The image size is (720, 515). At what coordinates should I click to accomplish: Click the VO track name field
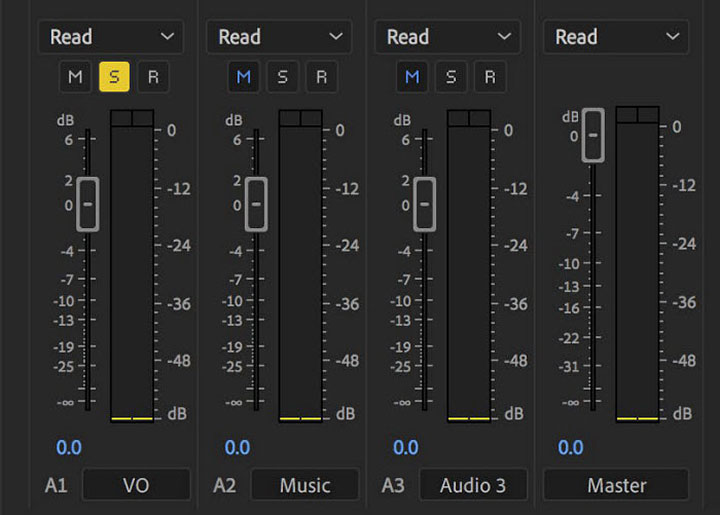point(136,485)
